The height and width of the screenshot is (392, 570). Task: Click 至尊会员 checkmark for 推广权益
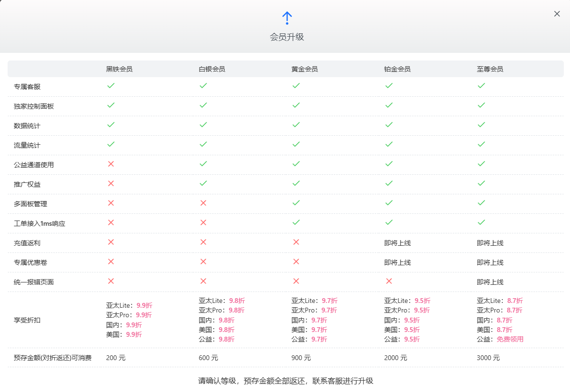pyautogui.click(x=481, y=183)
